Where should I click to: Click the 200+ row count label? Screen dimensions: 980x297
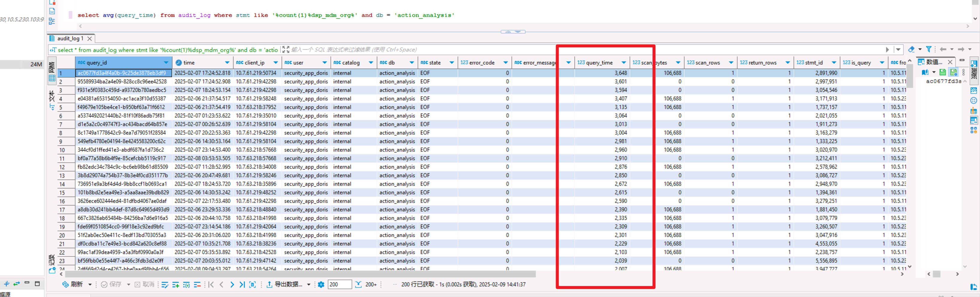[x=371, y=284]
